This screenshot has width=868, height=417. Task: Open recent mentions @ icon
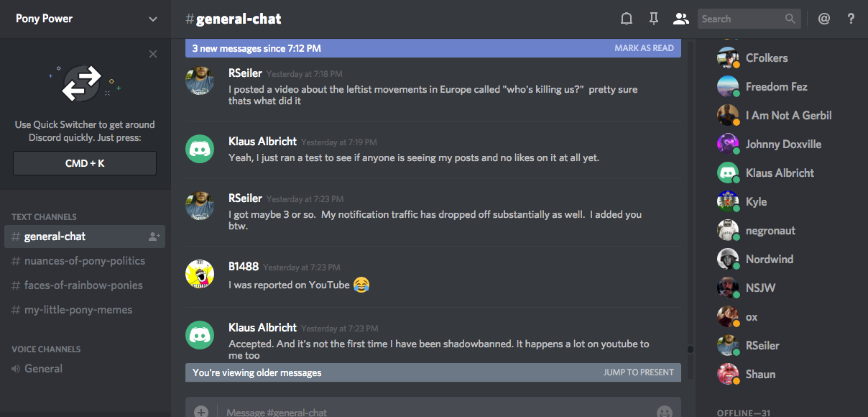pyautogui.click(x=824, y=19)
